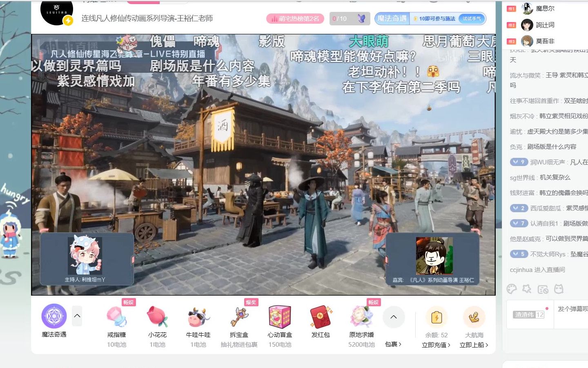Click chat username 逾忧

(x=516, y=131)
